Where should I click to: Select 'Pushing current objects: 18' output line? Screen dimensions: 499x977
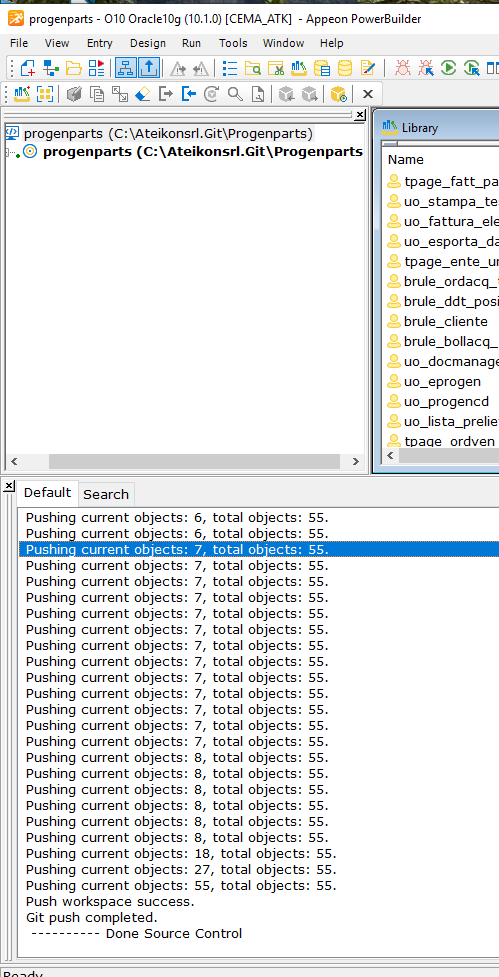[181, 854]
